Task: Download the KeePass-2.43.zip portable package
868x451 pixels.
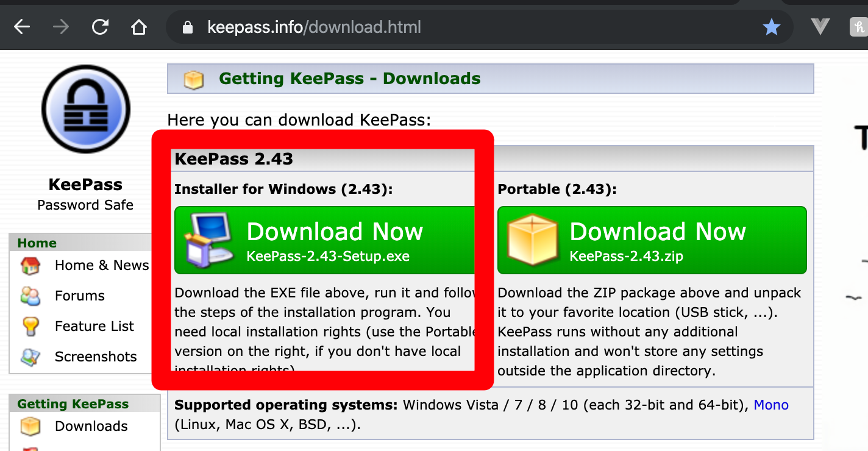Action: click(652, 240)
